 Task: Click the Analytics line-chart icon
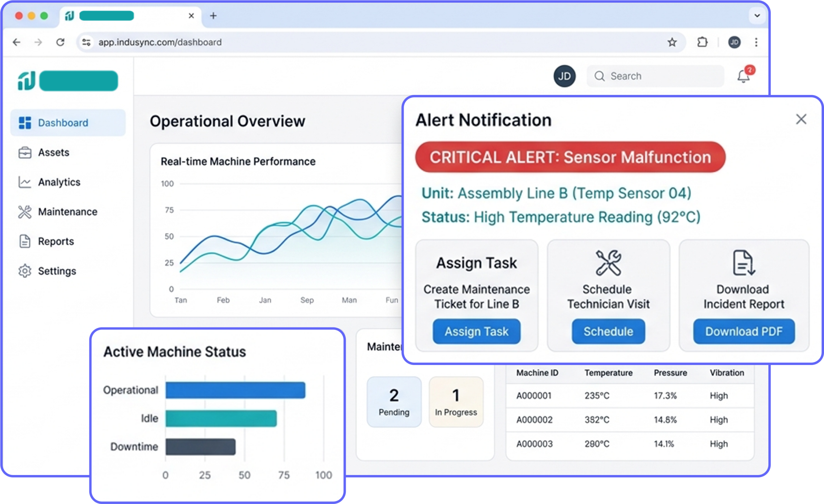[25, 182]
